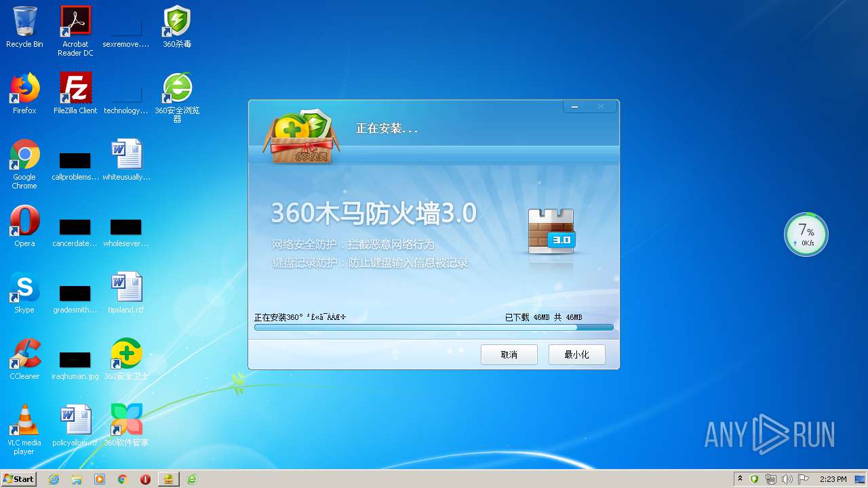Launch Acrobat Reader DC shortcut
868x488 pixels.
(x=75, y=30)
